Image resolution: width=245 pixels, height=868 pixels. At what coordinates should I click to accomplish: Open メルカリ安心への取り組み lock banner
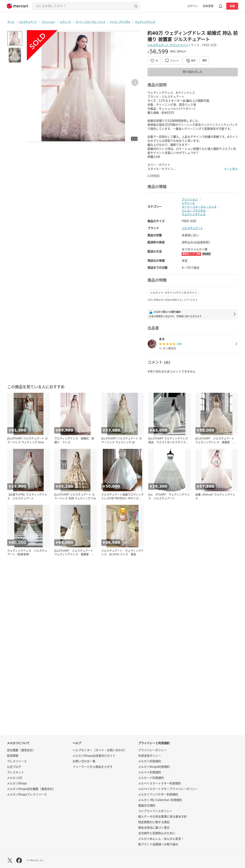click(x=192, y=314)
